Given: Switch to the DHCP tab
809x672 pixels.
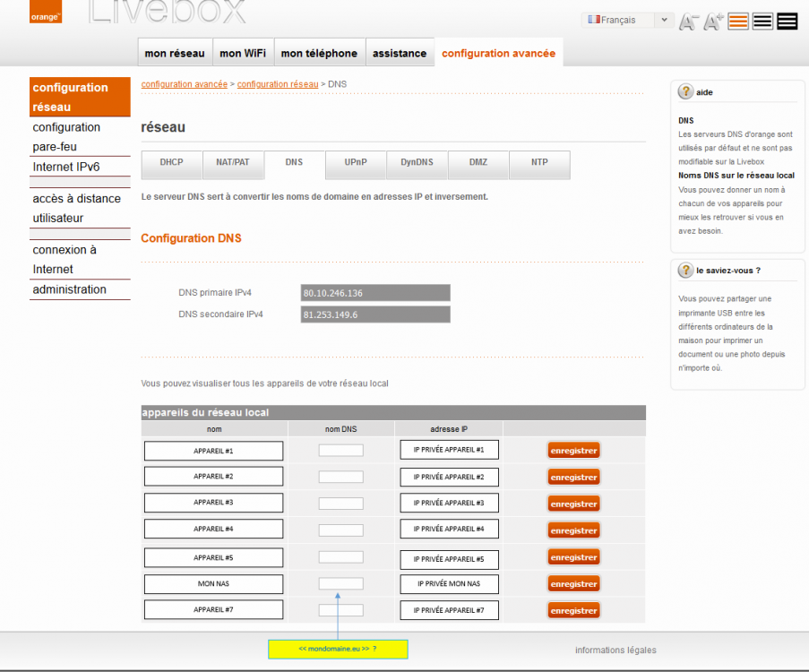Looking at the screenshot, I should point(171,163).
